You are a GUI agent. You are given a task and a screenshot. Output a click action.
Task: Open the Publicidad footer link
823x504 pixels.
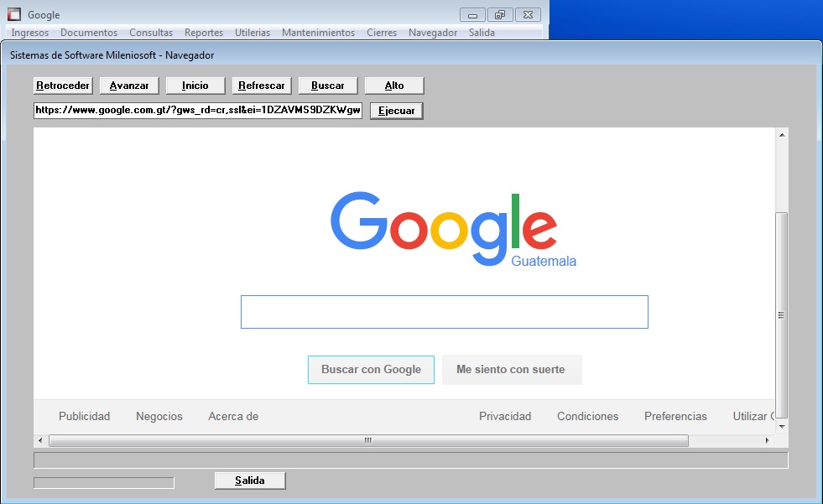click(x=85, y=417)
